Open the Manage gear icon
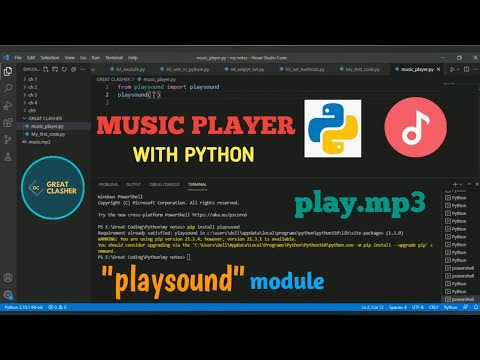This screenshot has width=480, height=360. pos(8,294)
